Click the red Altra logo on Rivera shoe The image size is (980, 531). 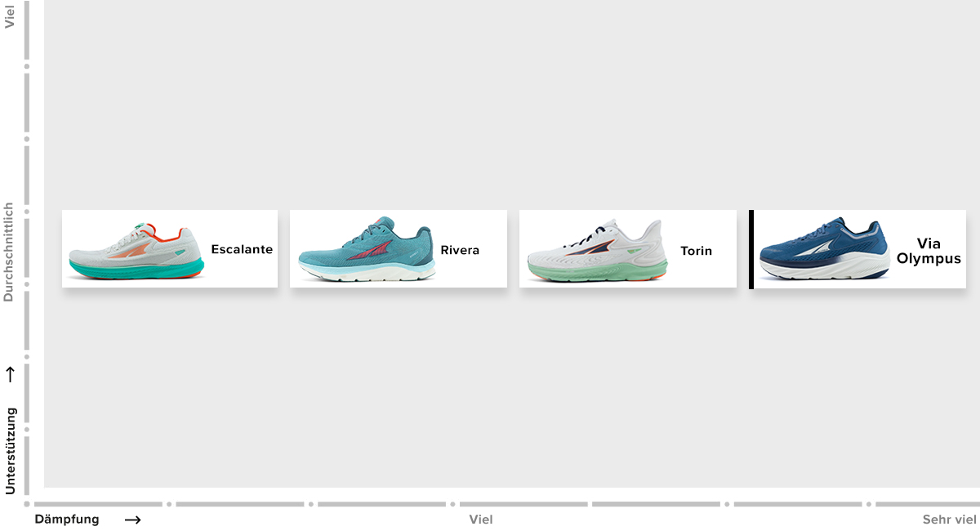point(372,249)
